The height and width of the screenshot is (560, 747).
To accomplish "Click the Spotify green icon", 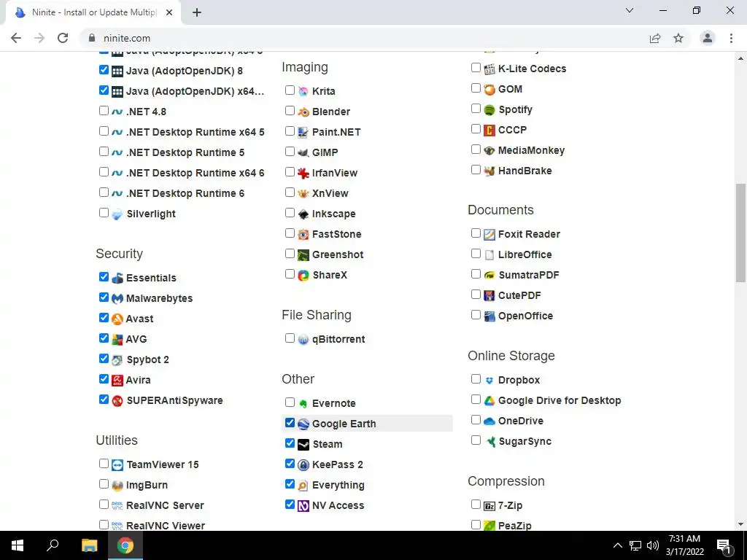I will (x=489, y=110).
